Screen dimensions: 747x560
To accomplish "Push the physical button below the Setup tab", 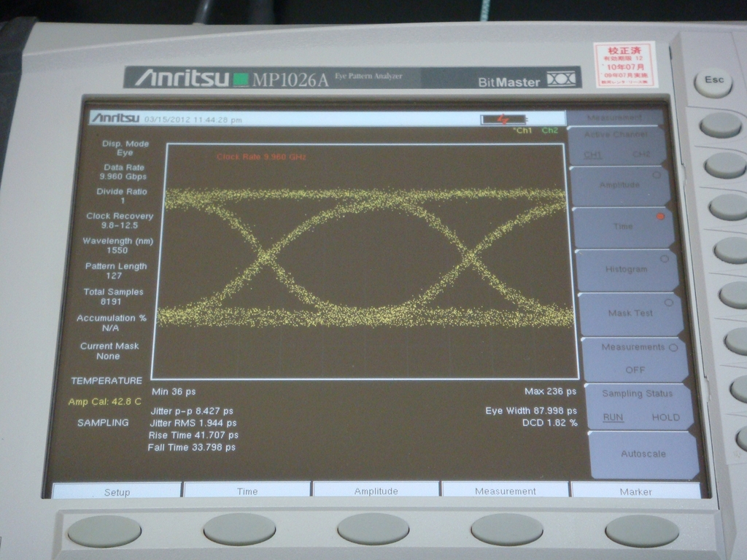I will click(x=104, y=531).
